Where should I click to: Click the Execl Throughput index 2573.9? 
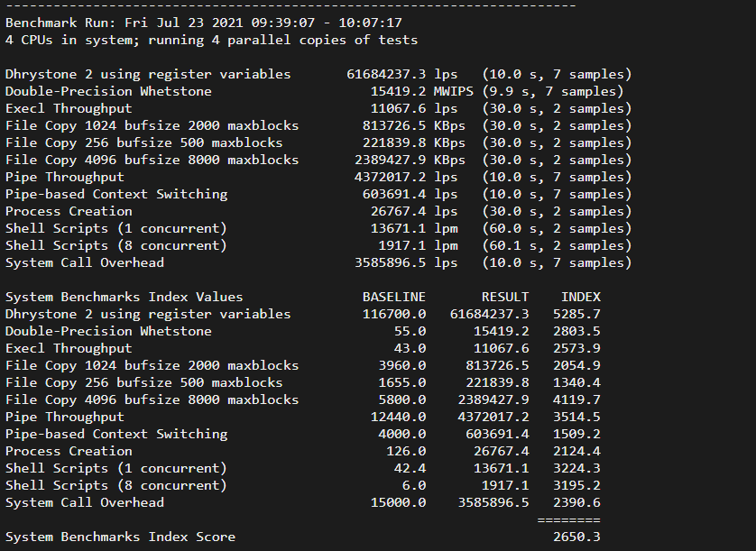coord(576,348)
